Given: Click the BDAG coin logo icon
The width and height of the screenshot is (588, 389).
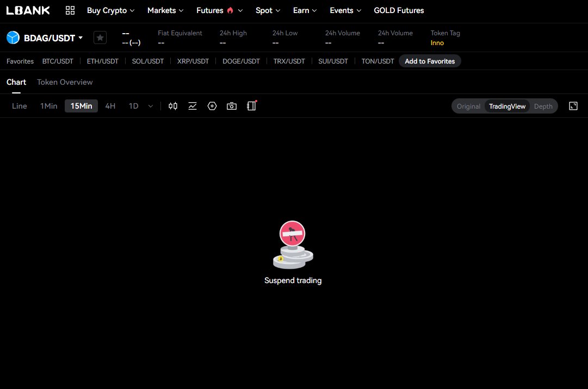Looking at the screenshot, I should pos(13,38).
